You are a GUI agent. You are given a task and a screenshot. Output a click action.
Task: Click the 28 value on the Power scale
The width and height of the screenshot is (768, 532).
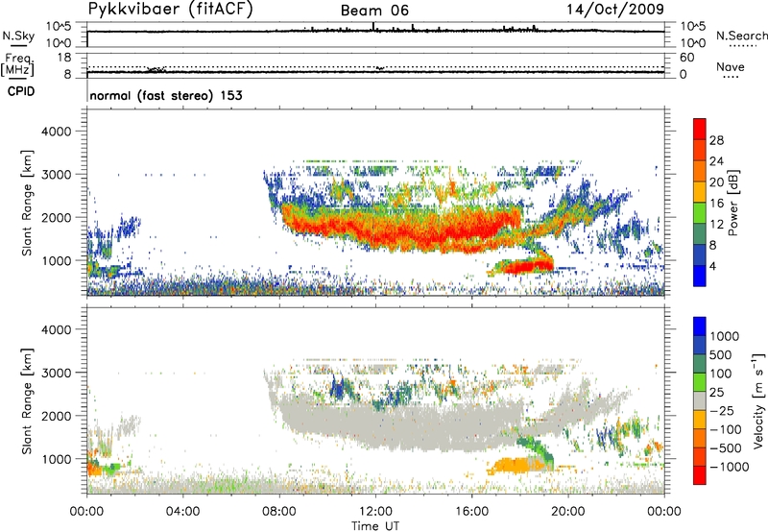point(716,140)
